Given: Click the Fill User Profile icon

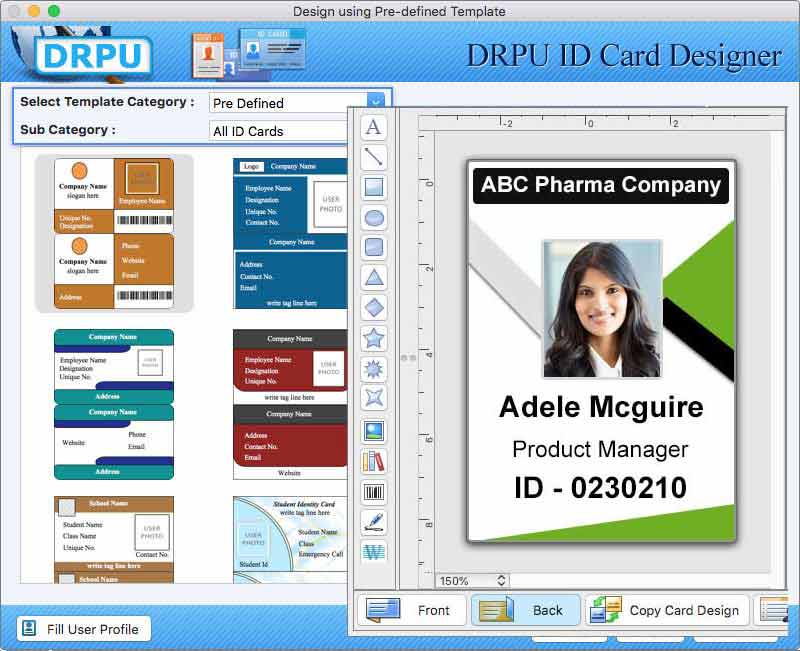Looking at the screenshot, I should tap(29, 629).
